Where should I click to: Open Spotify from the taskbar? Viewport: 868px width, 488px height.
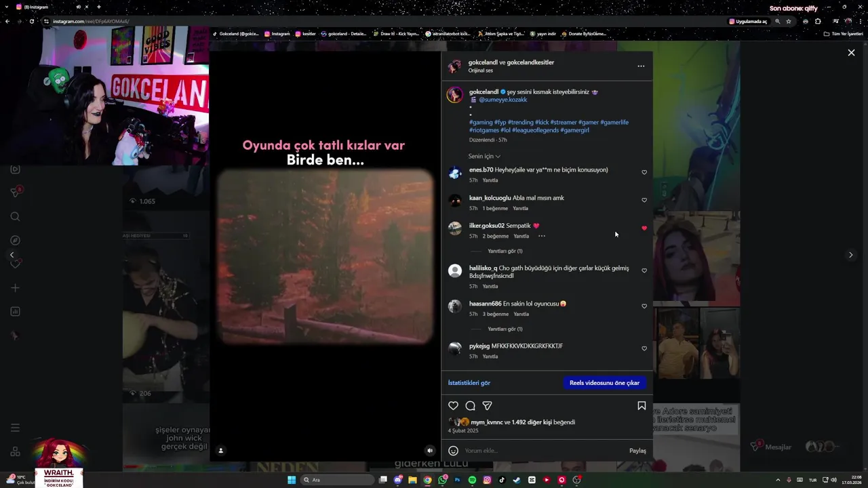pyautogui.click(x=472, y=480)
